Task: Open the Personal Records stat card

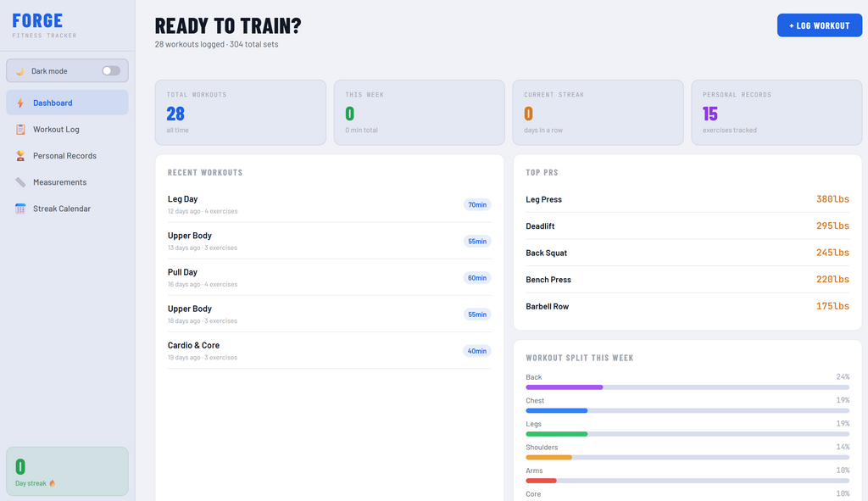Action: coord(776,113)
